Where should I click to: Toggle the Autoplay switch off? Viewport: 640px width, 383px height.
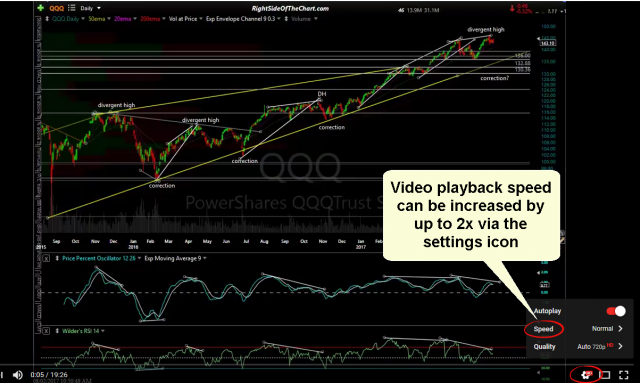click(616, 311)
